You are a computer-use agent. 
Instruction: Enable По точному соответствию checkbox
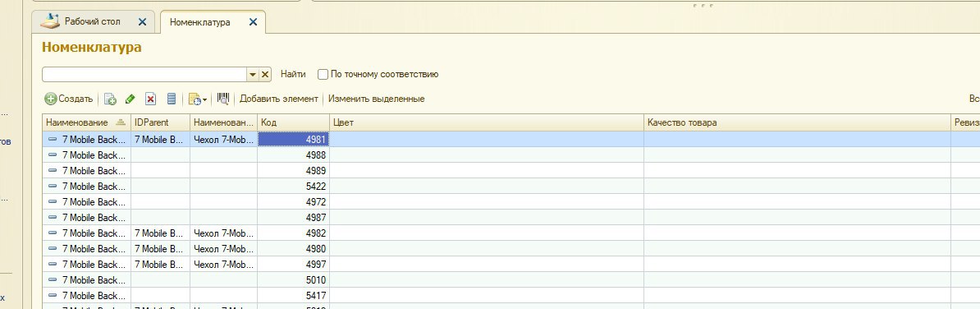click(323, 75)
